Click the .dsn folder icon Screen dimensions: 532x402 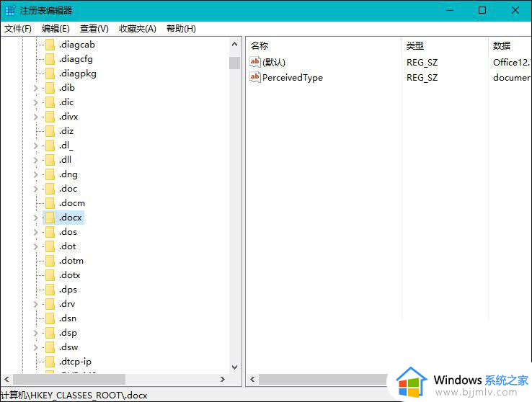(50, 318)
